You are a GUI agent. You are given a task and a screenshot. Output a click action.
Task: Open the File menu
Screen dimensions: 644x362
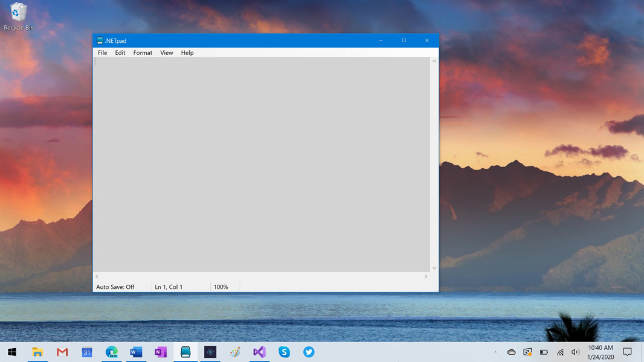click(103, 53)
